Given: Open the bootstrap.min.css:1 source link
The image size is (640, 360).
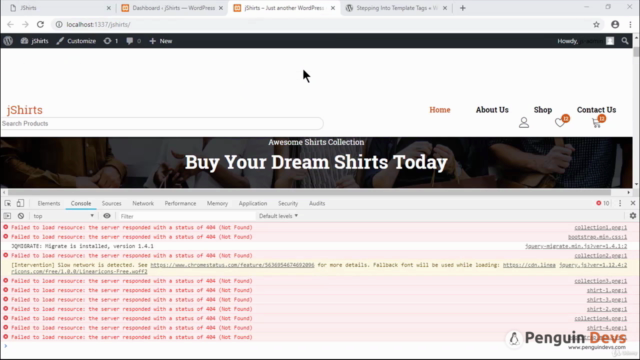Looking at the screenshot, I should pos(597,237).
